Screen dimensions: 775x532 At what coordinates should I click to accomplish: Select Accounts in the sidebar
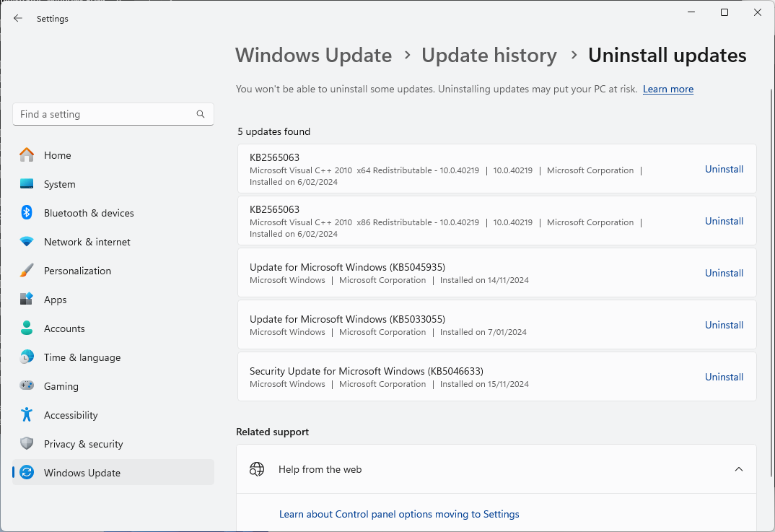click(x=64, y=328)
